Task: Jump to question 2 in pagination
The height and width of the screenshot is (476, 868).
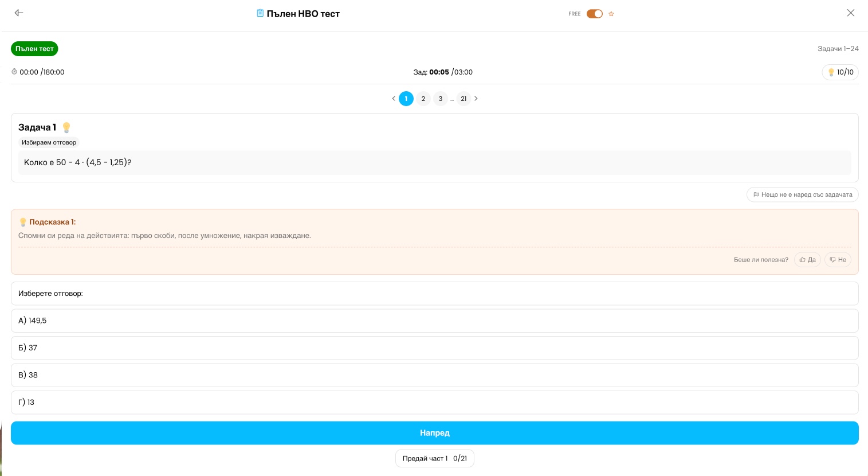Action: pyautogui.click(x=423, y=99)
